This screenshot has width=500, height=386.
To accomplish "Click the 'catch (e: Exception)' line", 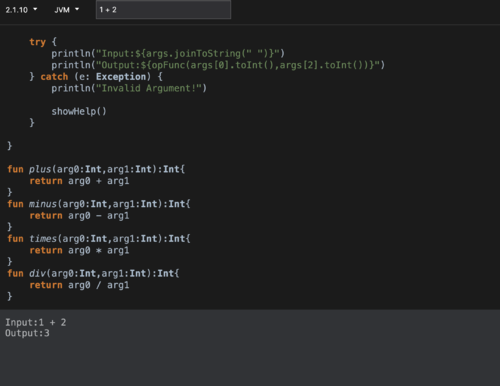I will pyautogui.click(x=96, y=77).
